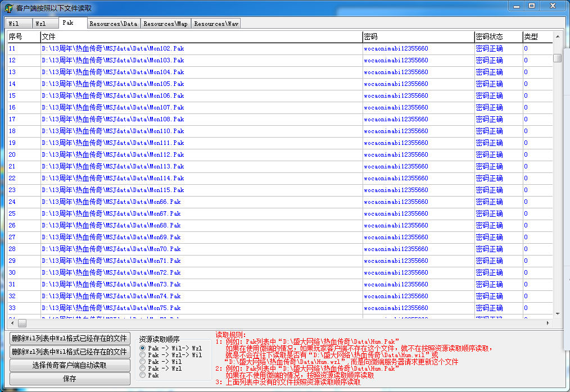
Task: Select the Pak-only radio option
Action: pos(150,375)
